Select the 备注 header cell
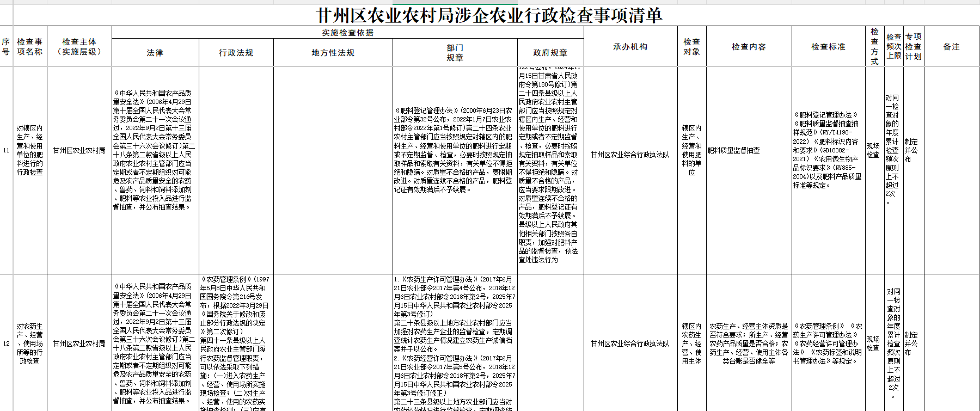980x411 pixels. pyautogui.click(x=951, y=47)
